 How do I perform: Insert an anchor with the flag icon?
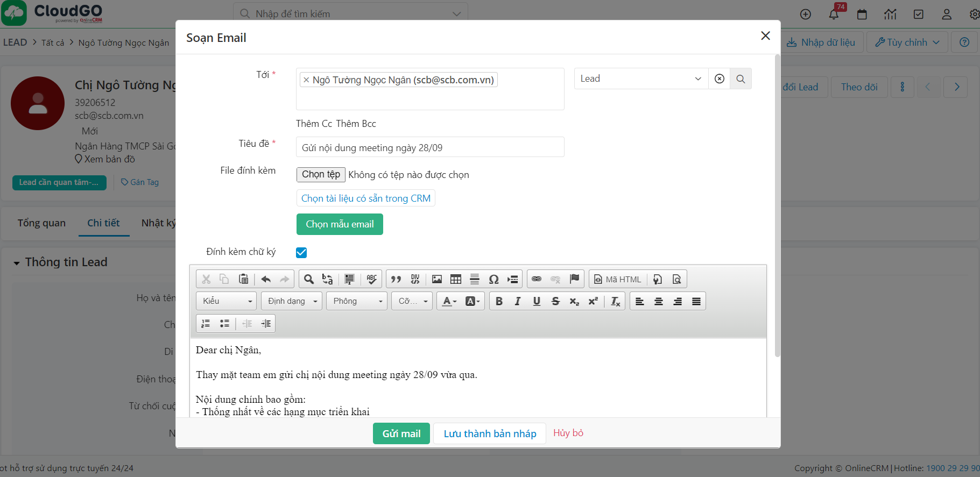(x=574, y=279)
